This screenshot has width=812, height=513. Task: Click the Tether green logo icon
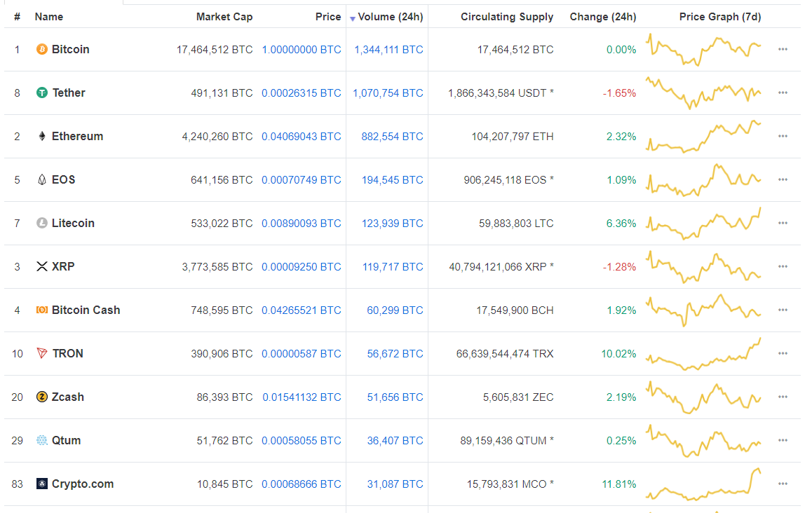(42, 93)
